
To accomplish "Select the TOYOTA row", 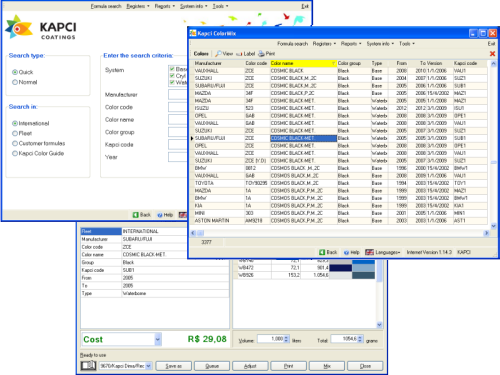I will coord(340,183).
